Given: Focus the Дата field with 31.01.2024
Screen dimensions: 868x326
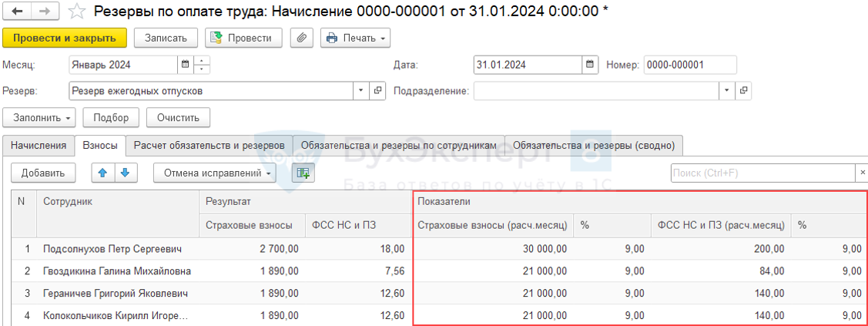Looking at the screenshot, I should click(x=528, y=65).
